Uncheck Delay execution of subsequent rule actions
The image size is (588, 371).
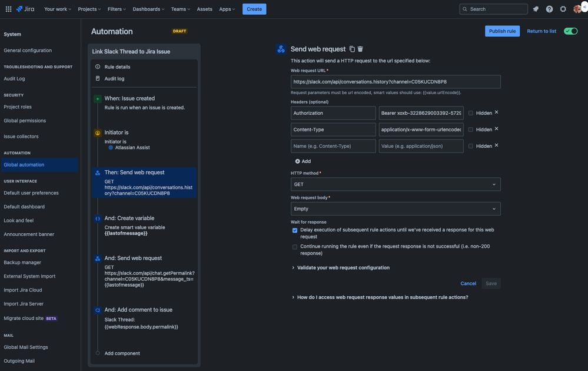click(295, 230)
